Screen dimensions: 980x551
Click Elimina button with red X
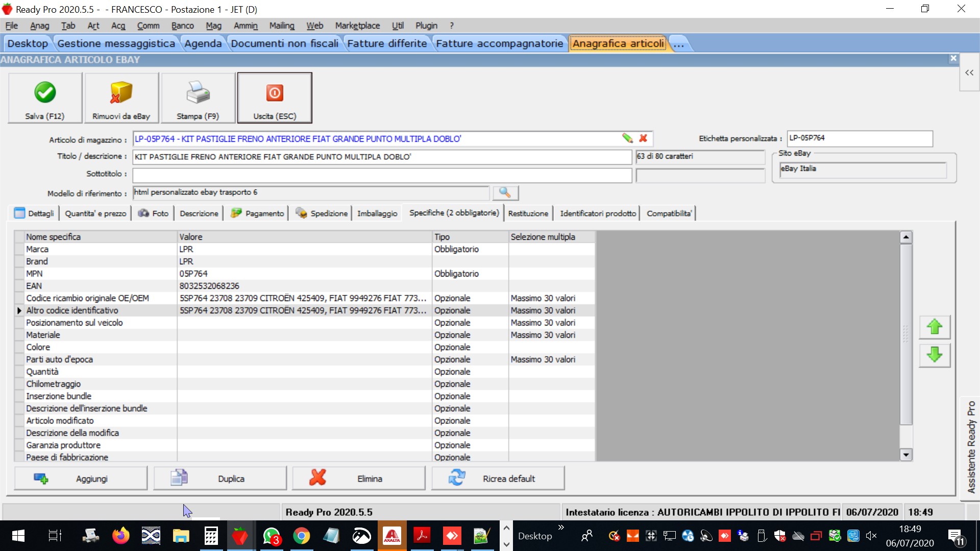tap(359, 479)
